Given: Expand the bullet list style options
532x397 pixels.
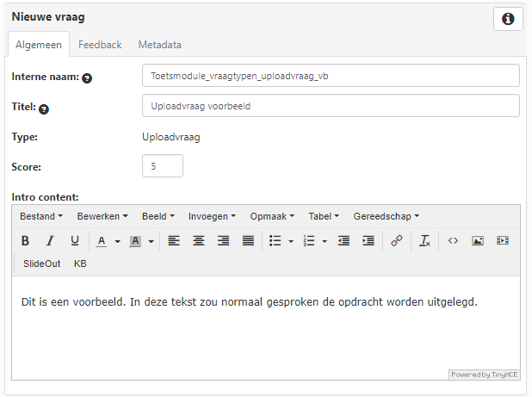Looking at the screenshot, I should (290, 242).
